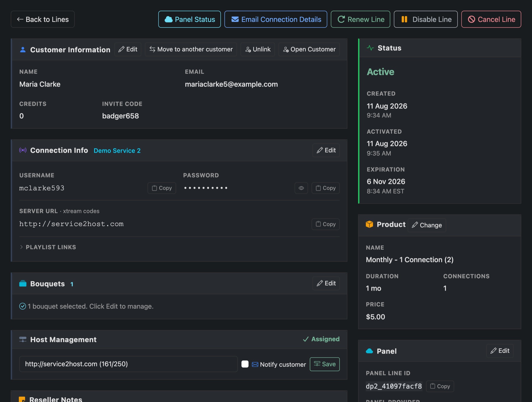
Task: Cancel Line via red button
Action: coord(491,19)
